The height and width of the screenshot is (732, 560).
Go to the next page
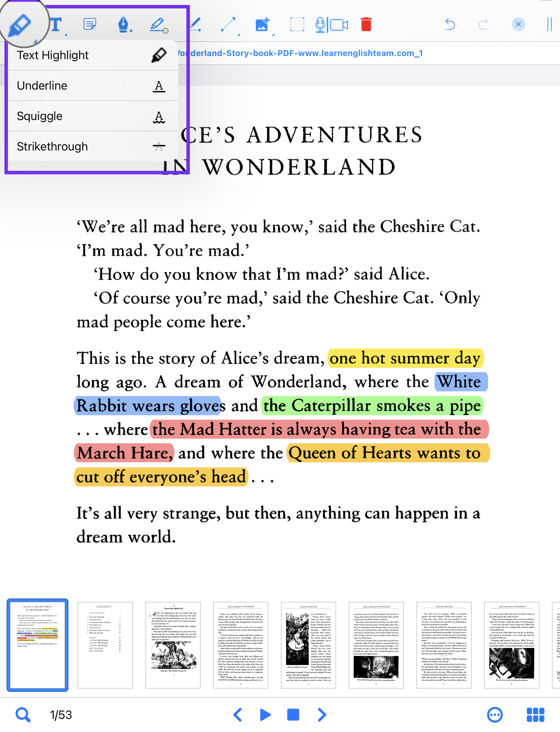pyautogui.click(x=321, y=715)
